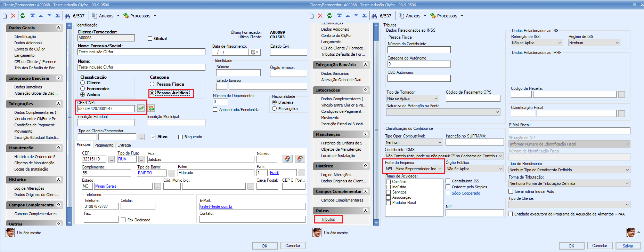Go to next record in left window
The image size is (644, 252).
pyautogui.click(x=49, y=16)
